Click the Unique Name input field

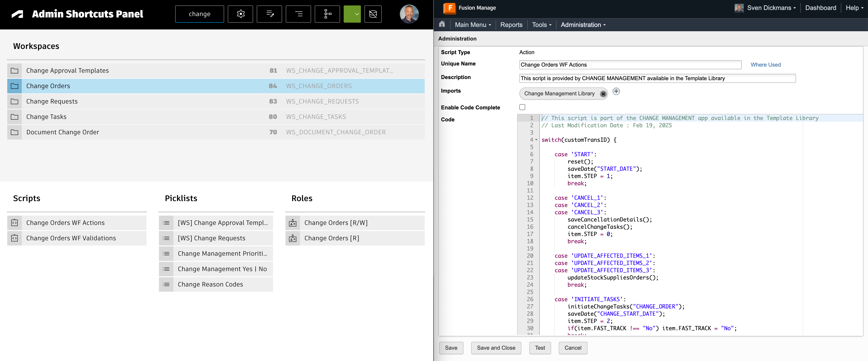click(630, 65)
